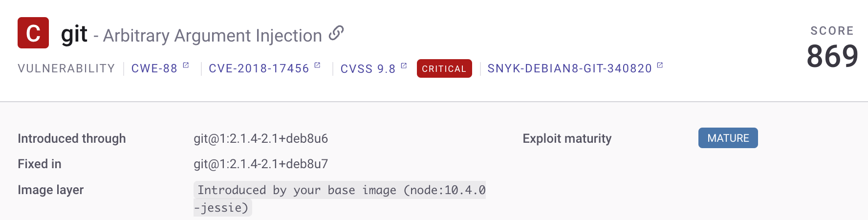This screenshot has width=868, height=220.
Task: Click external link icon next to CVSS 9.8
Action: 404,66
